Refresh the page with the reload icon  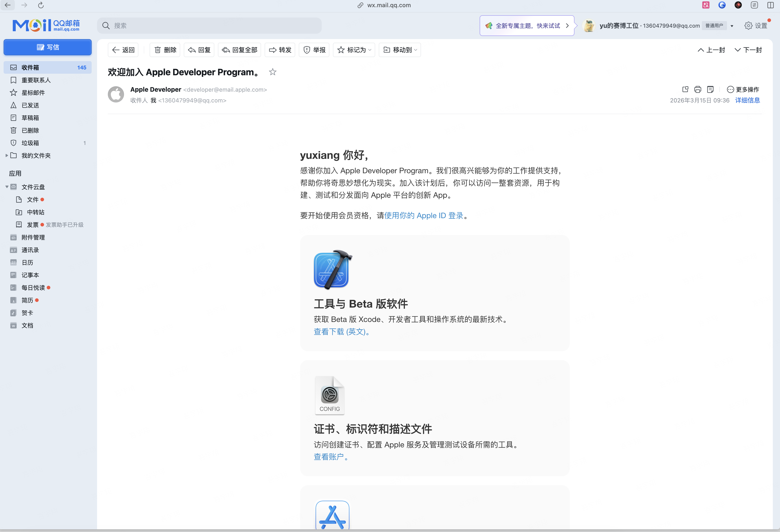click(41, 5)
